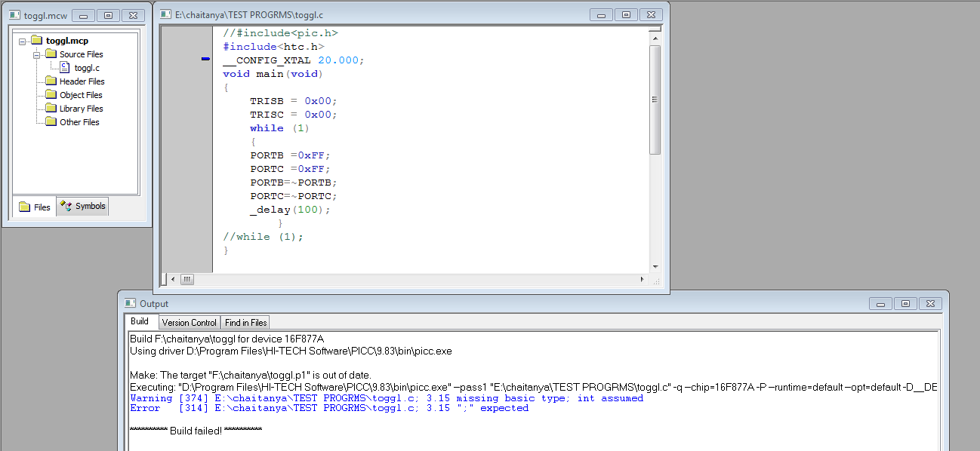This screenshot has height=451, width=980.
Task: Click the Header Files folder icon
Action: tap(51, 81)
